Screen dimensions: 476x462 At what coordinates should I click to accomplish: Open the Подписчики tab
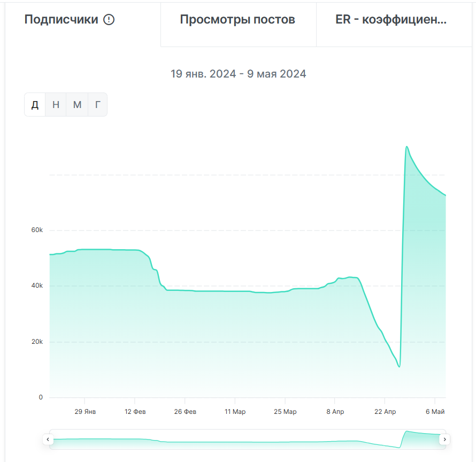[x=62, y=20]
